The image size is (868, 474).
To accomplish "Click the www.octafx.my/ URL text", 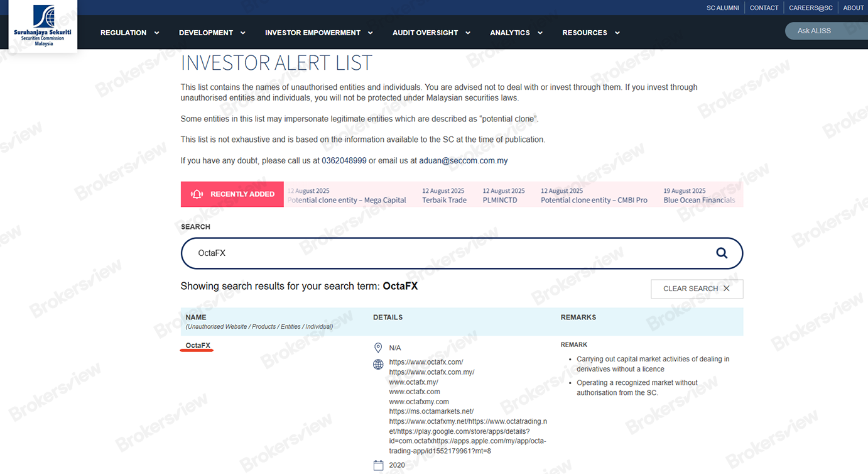I will click(x=413, y=382).
